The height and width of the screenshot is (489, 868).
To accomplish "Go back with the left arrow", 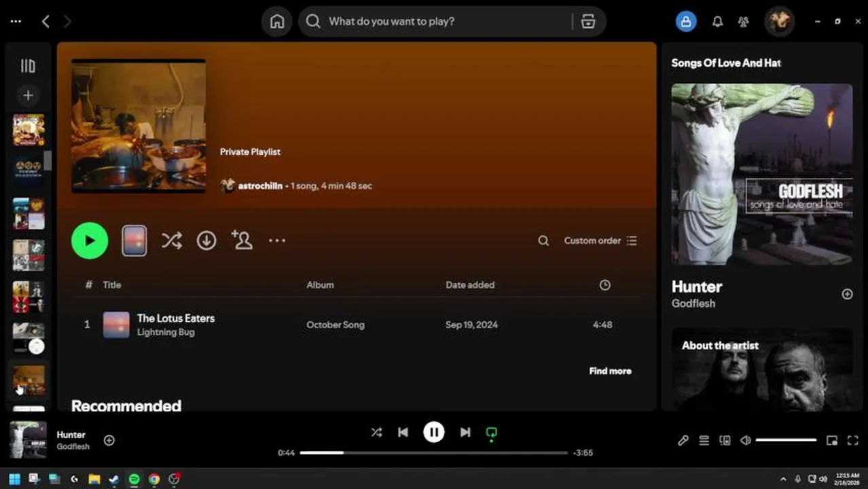I will tap(46, 22).
